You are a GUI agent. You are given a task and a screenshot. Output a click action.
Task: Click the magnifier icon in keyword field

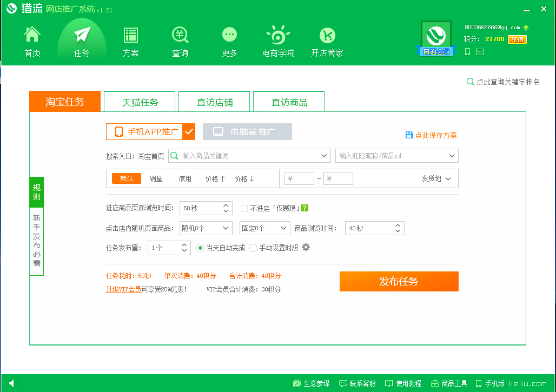174,156
